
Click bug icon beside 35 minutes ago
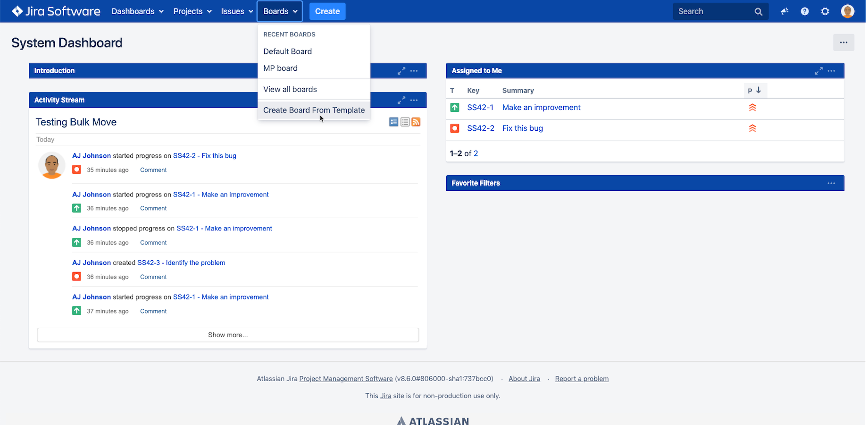pyautogui.click(x=77, y=170)
